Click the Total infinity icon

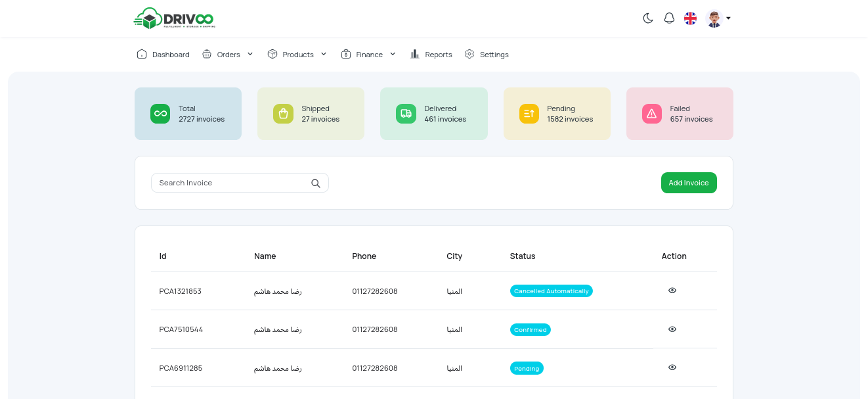(160, 114)
